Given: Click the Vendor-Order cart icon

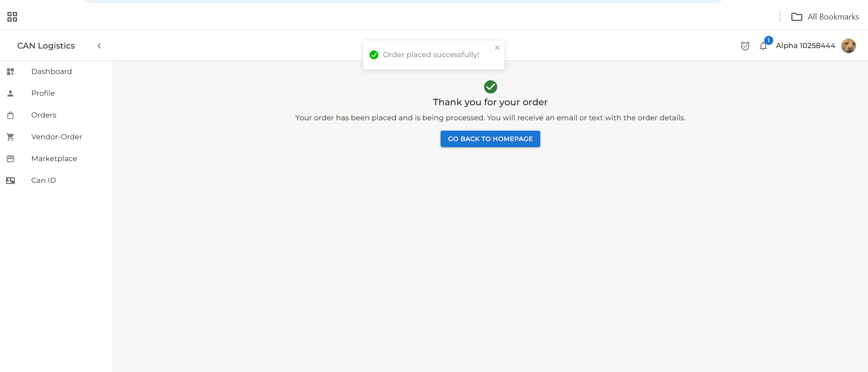Looking at the screenshot, I should pyautogui.click(x=10, y=137).
